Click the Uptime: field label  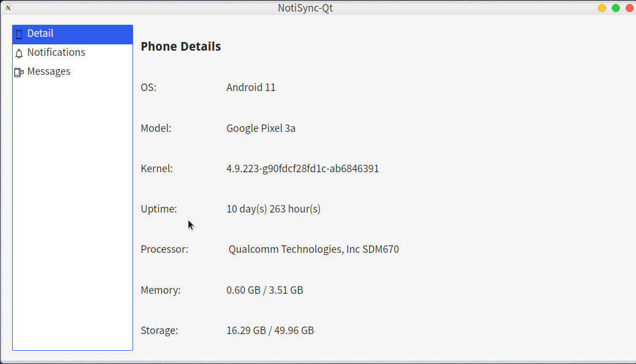point(159,209)
